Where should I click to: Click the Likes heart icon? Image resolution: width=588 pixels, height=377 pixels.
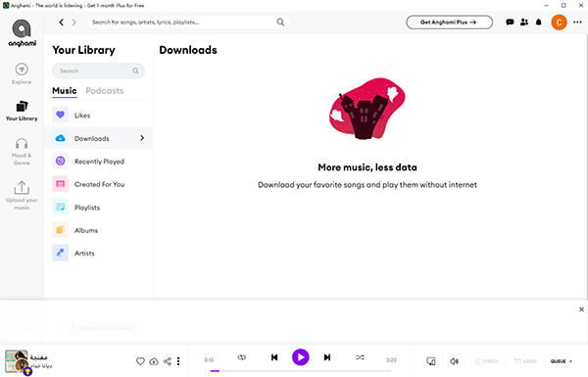point(60,115)
